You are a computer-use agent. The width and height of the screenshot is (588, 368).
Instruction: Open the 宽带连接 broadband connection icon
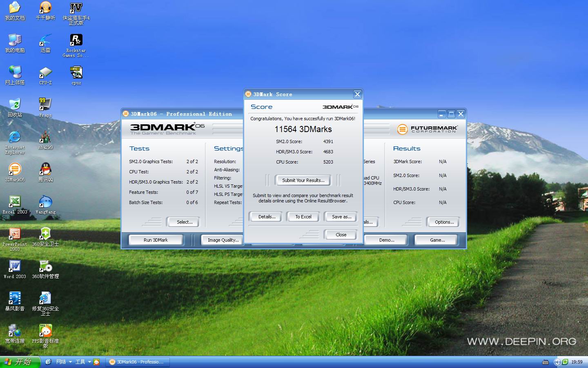(x=15, y=334)
